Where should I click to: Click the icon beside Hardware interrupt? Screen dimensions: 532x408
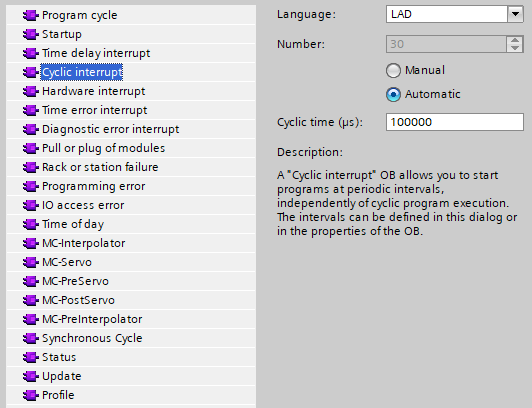(x=30, y=91)
